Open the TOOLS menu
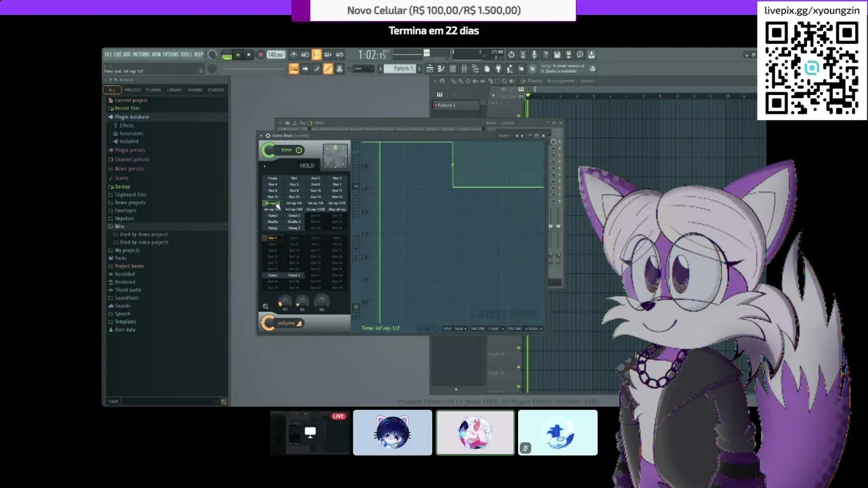The image size is (868, 488). [x=186, y=54]
